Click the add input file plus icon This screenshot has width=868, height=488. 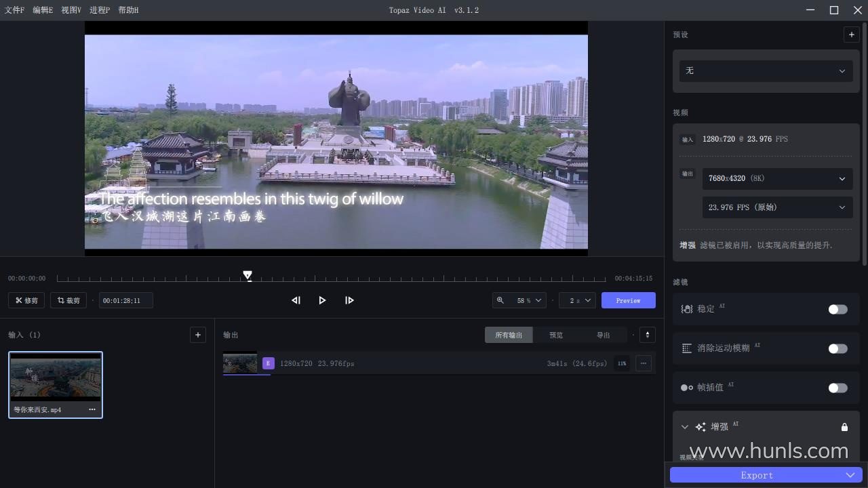[x=198, y=335]
